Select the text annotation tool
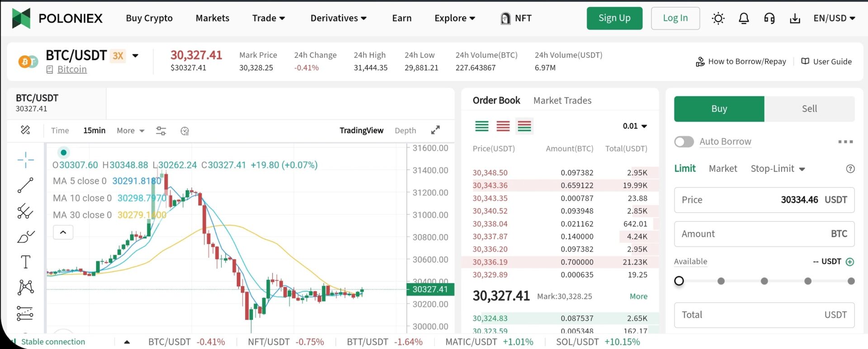Image resolution: width=868 pixels, height=349 pixels. coord(26,262)
